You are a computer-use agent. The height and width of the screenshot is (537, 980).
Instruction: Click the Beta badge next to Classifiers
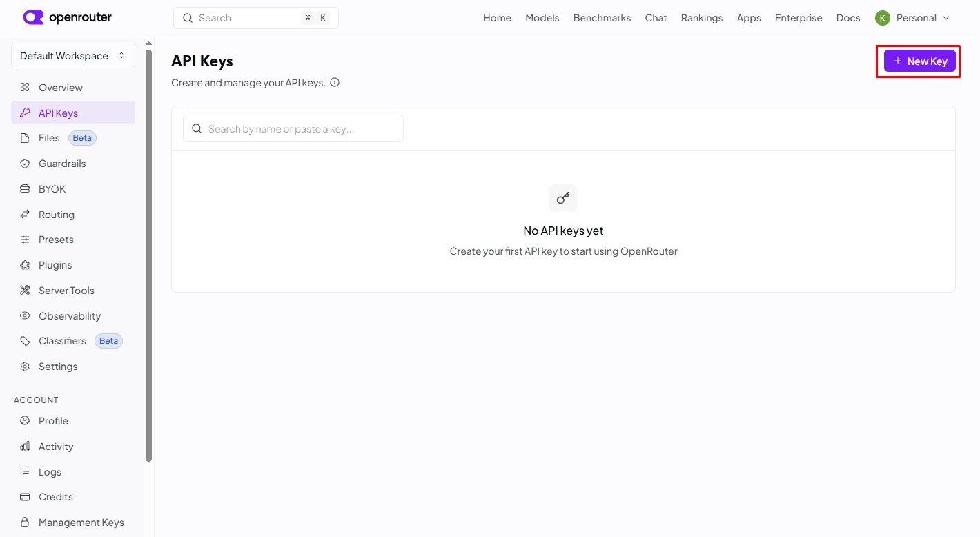[x=108, y=341]
